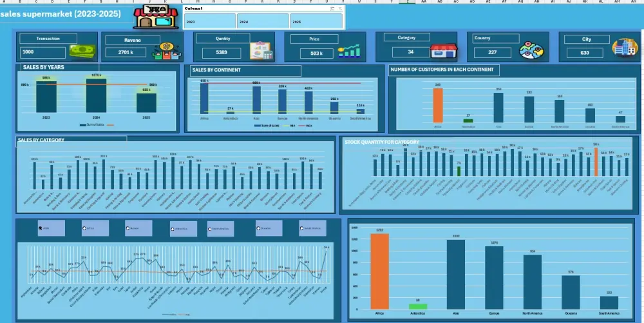The width and height of the screenshot is (644, 323).
Task: Click the Asia bar in customers chart
Action: [x=498, y=108]
